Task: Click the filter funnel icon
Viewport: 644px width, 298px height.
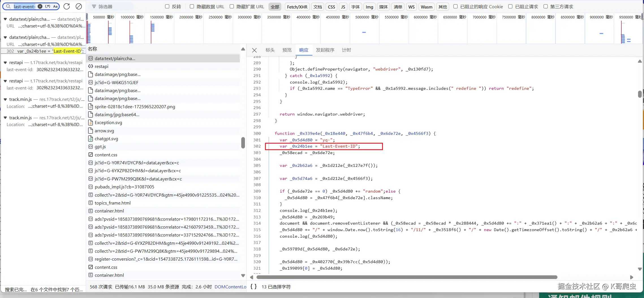Action: (x=94, y=7)
